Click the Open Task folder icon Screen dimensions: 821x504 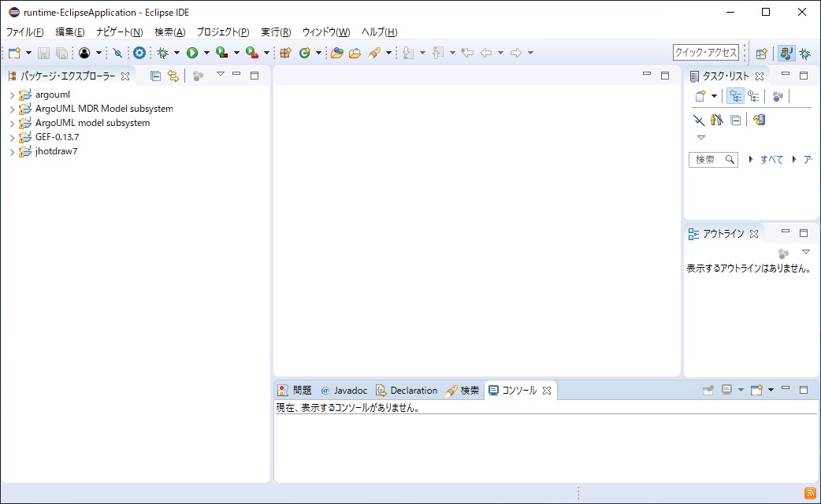[355, 53]
